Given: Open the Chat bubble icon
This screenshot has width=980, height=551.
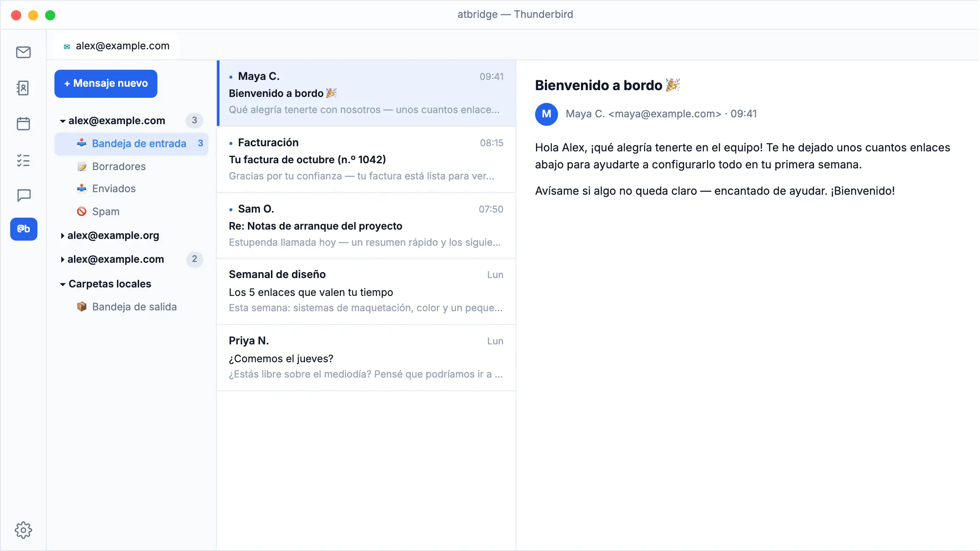Looking at the screenshot, I should coord(23,196).
